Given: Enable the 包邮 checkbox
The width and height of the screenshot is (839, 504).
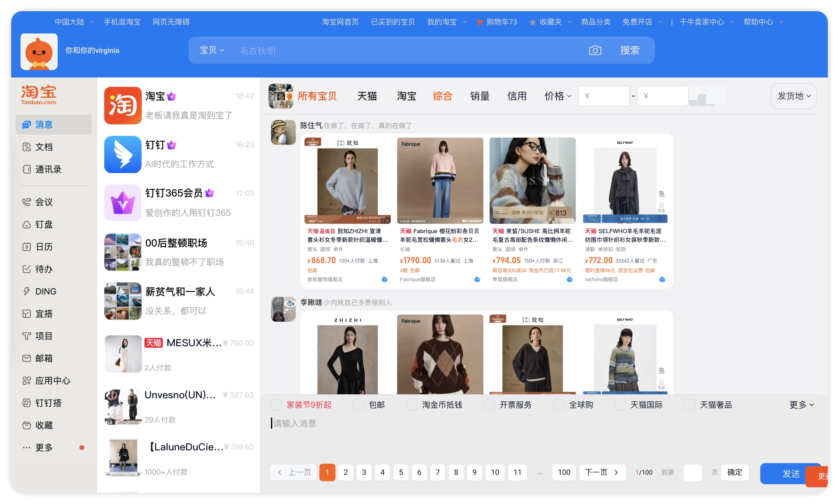Looking at the screenshot, I should 358,405.
